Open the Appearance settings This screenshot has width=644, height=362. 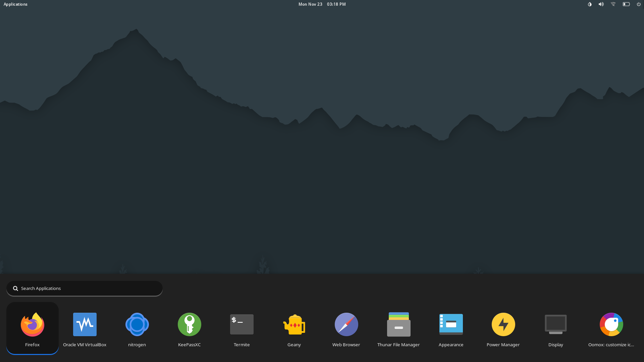coord(451,324)
